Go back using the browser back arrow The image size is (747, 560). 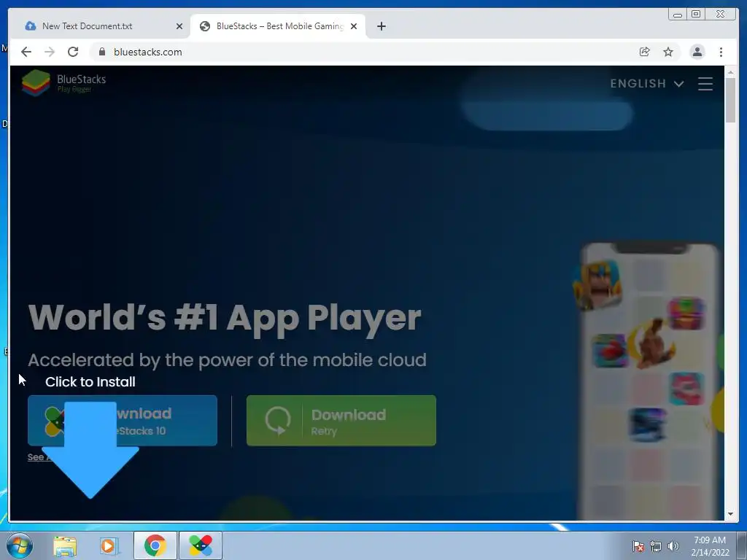point(26,52)
